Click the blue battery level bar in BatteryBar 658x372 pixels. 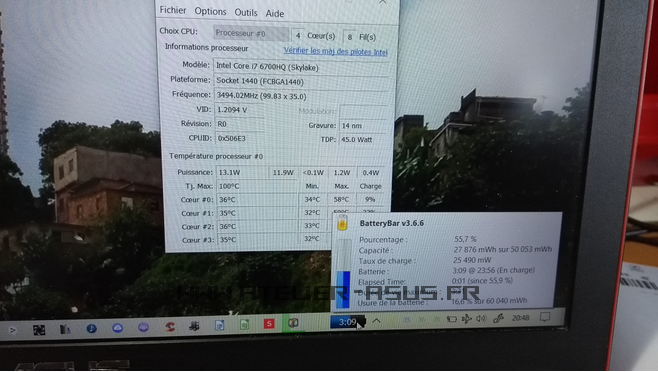pos(343,289)
